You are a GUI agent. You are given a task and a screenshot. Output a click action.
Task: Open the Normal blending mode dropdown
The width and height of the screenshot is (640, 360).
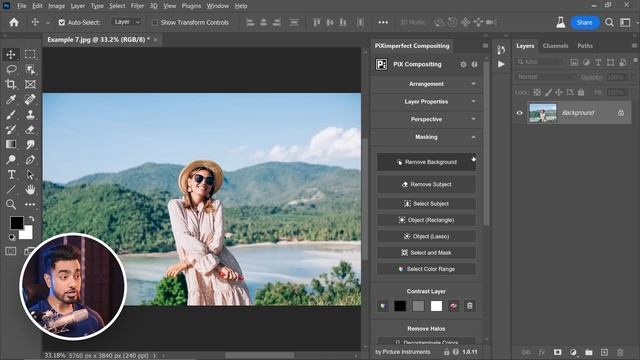[x=545, y=77]
